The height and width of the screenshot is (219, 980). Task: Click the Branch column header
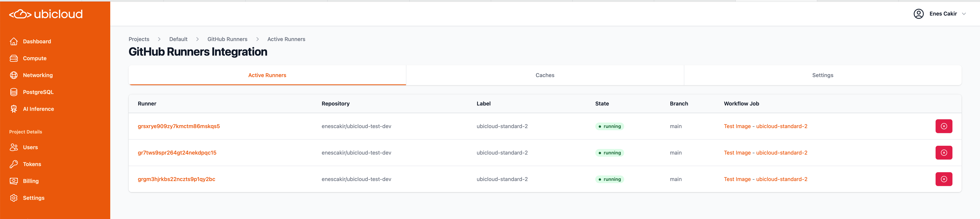[679, 104]
